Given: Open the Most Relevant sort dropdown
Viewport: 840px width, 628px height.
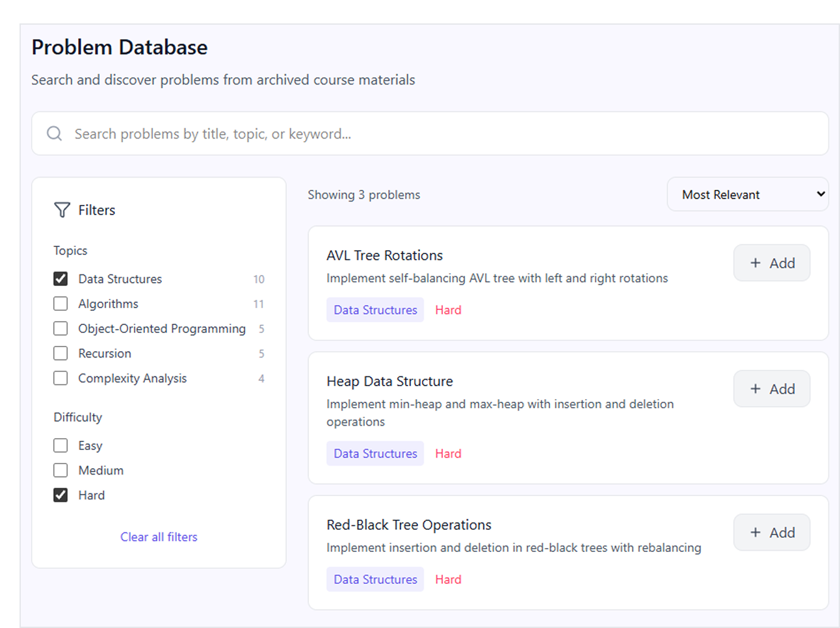Looking at the screenshot, I should click(748, 194).
